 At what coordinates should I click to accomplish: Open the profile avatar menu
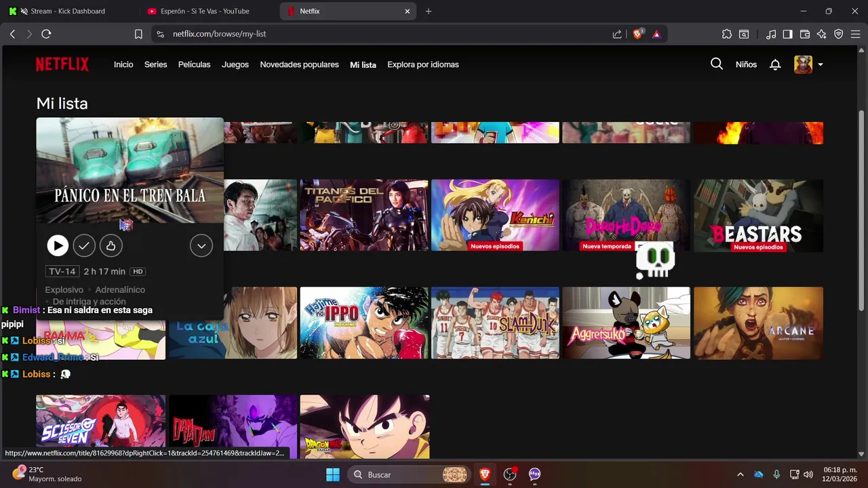click(x=808, y=64)
